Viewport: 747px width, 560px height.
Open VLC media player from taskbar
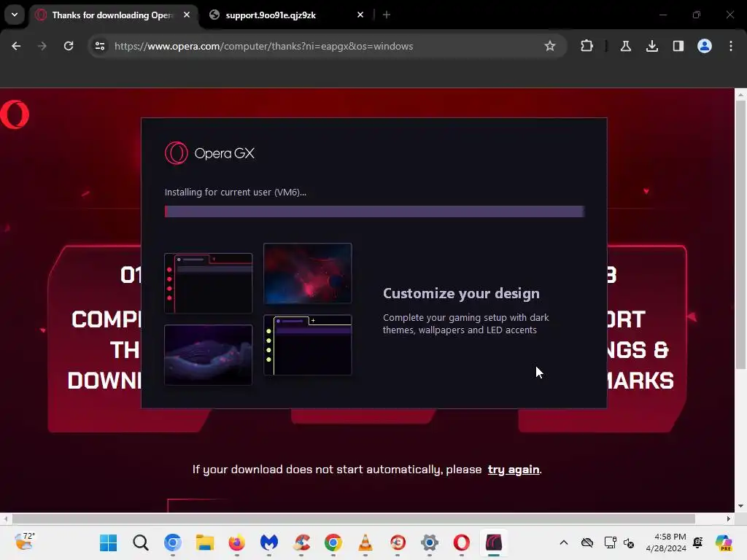[x=365, y=542]
